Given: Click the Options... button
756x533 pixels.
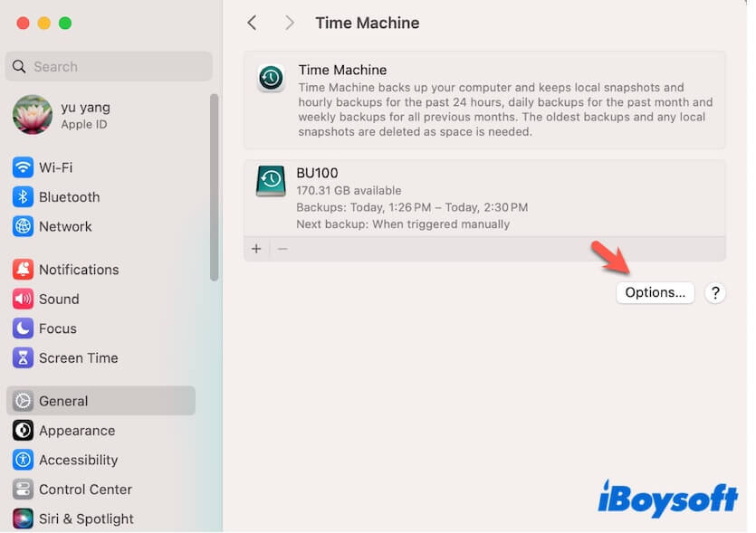Looking at the screenshot, I should [655, 292].
